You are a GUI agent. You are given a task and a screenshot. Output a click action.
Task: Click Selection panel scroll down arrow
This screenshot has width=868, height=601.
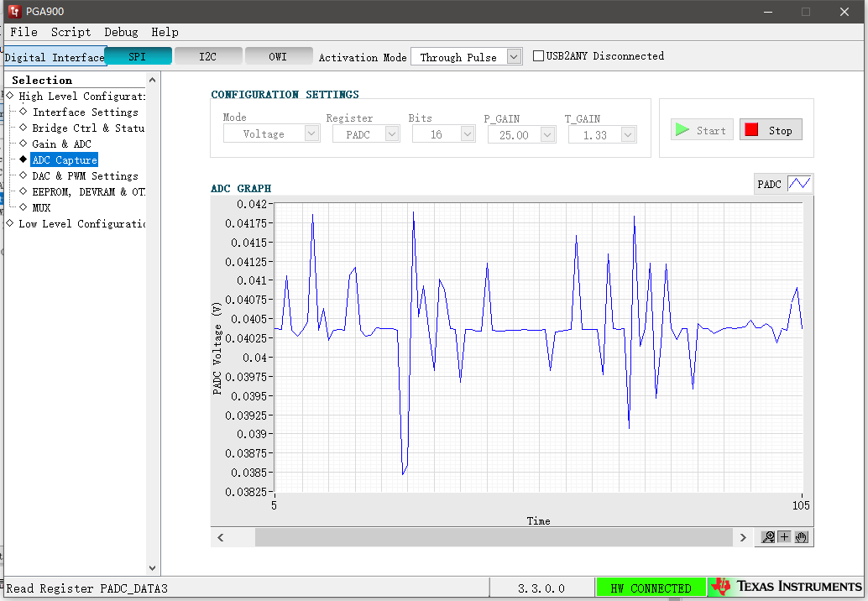(152, 567)
